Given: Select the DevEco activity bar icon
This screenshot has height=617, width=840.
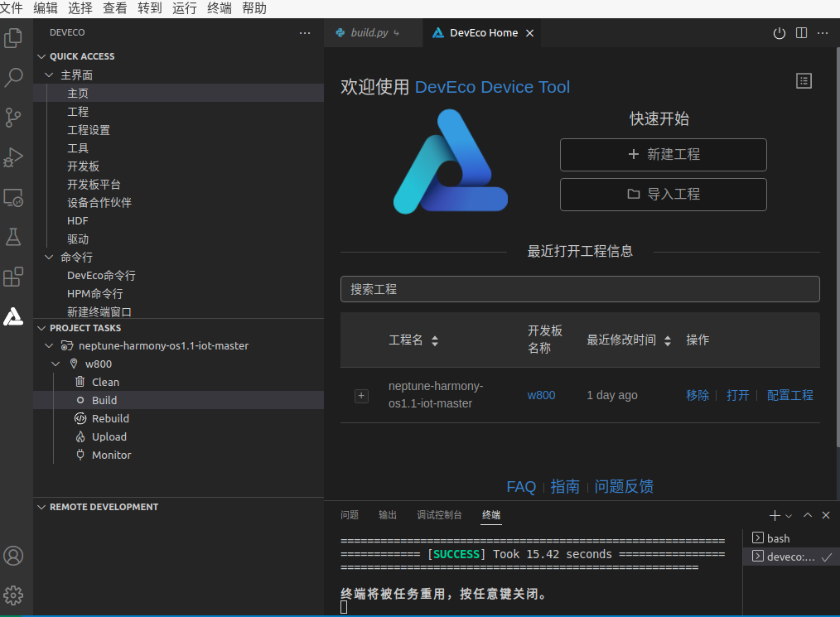Looking at the screenshot, I should tap(13, 316).
